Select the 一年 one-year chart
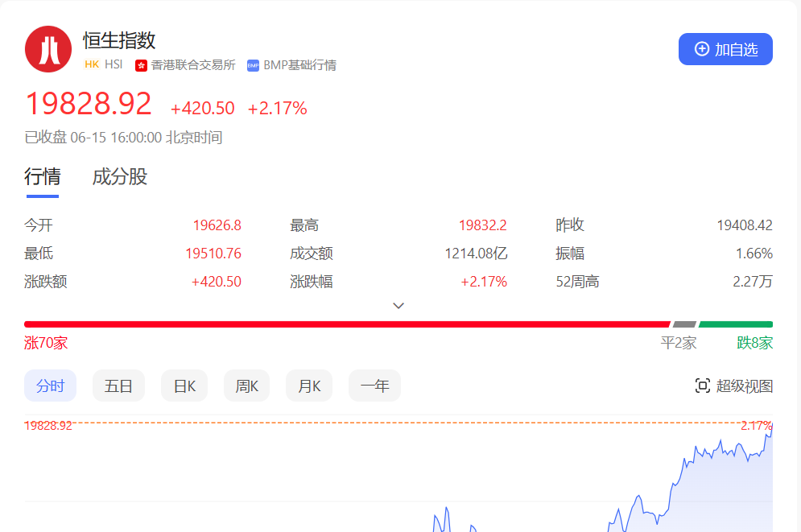 [374, 386]
